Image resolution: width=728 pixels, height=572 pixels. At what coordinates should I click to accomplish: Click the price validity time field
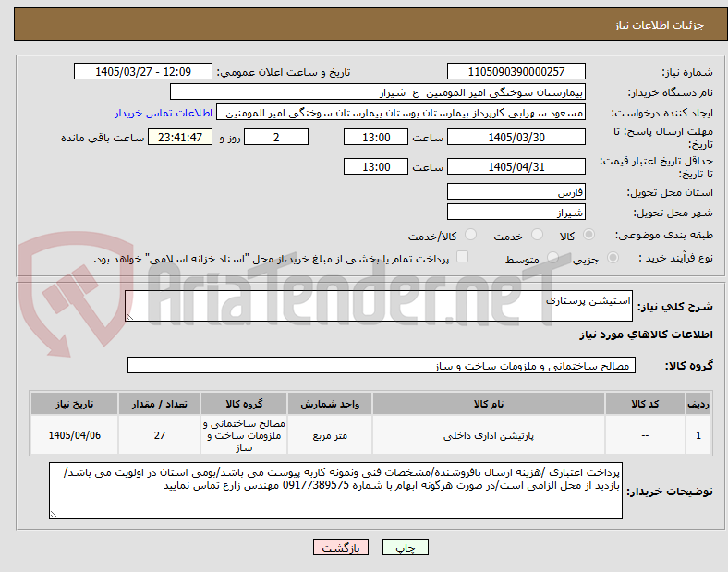pos(376,166)
